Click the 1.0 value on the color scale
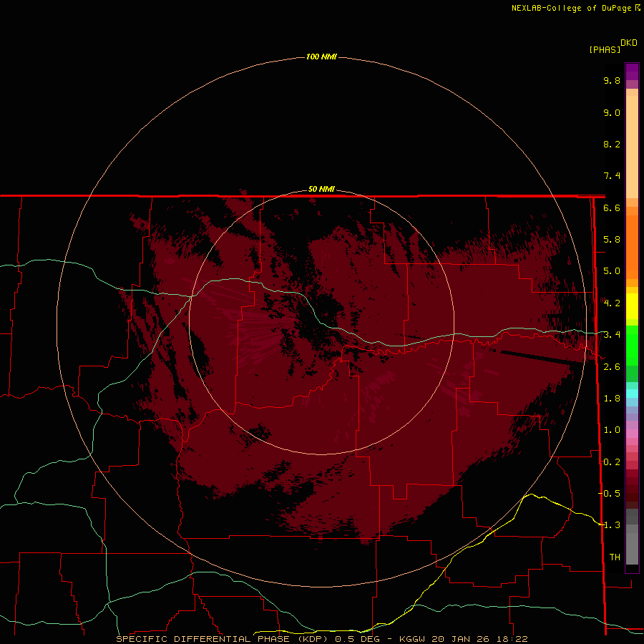The height and width of the screenshot is (644, 644). tap(612, 430)
